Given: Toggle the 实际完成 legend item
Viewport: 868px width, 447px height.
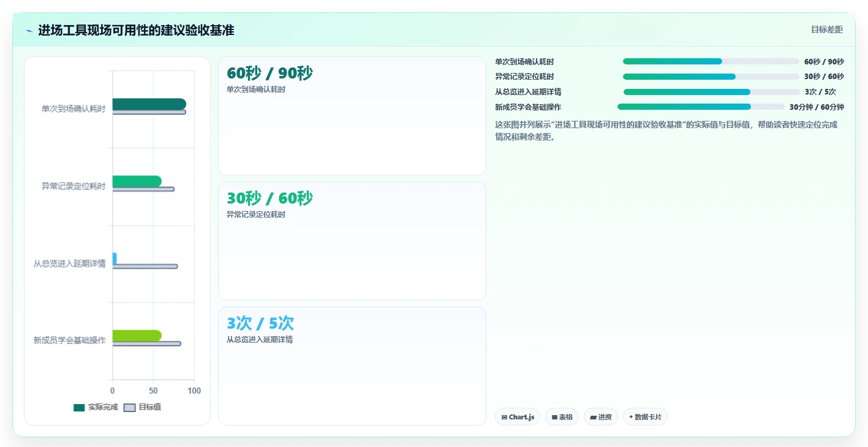Looking at the screenshot, I should click(96, 407).
